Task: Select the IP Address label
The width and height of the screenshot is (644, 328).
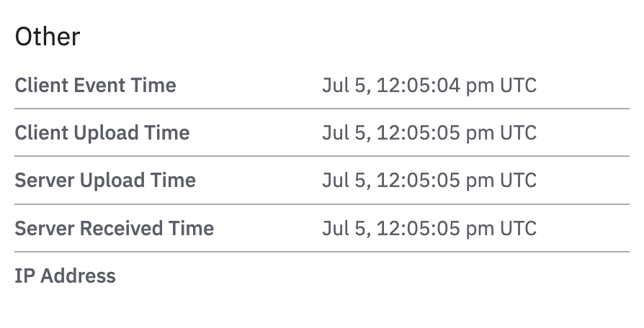Action: point(65,276)
